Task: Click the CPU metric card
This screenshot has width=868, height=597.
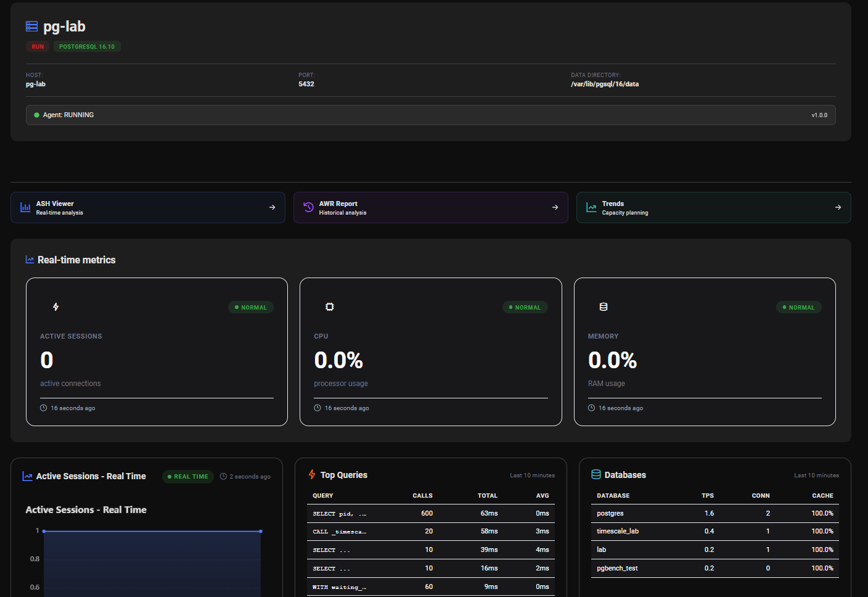Action: coord(431,352)
